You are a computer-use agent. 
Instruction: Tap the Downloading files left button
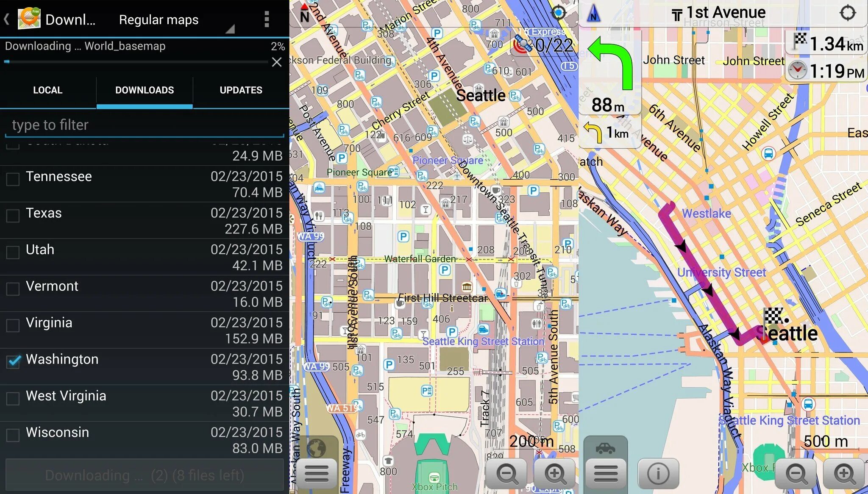click(145, 475)
